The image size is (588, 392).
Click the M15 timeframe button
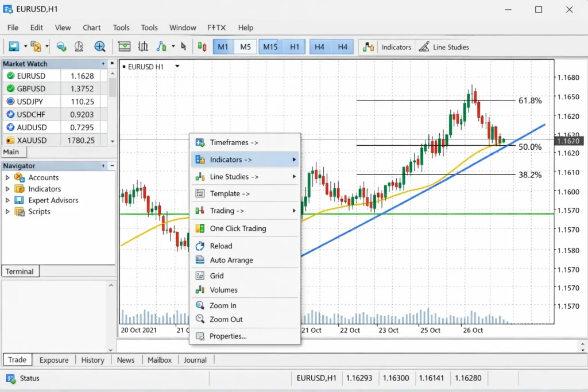click(270, 46)
